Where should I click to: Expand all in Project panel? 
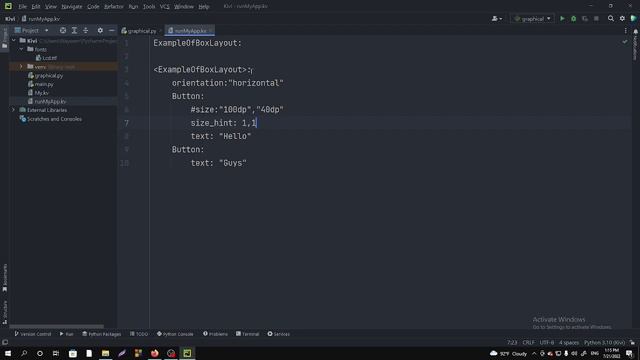pos(74,31)
